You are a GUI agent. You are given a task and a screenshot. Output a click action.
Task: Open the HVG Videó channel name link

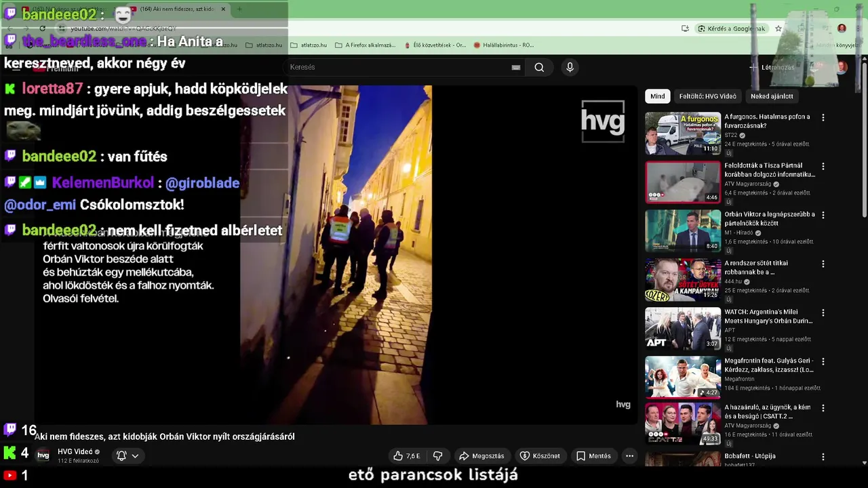tap(75, 451)
